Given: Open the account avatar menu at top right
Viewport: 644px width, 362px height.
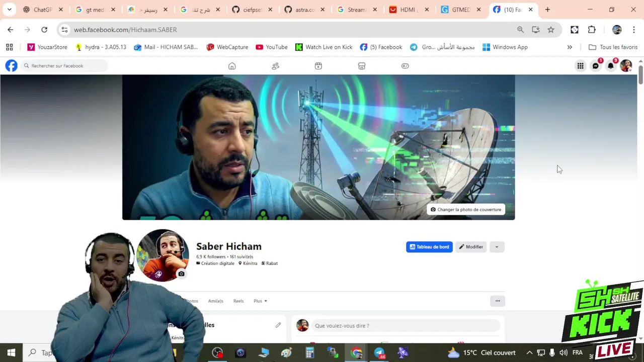Looking at the screenshot, I should pyautogui.click(x=626, y=66).
